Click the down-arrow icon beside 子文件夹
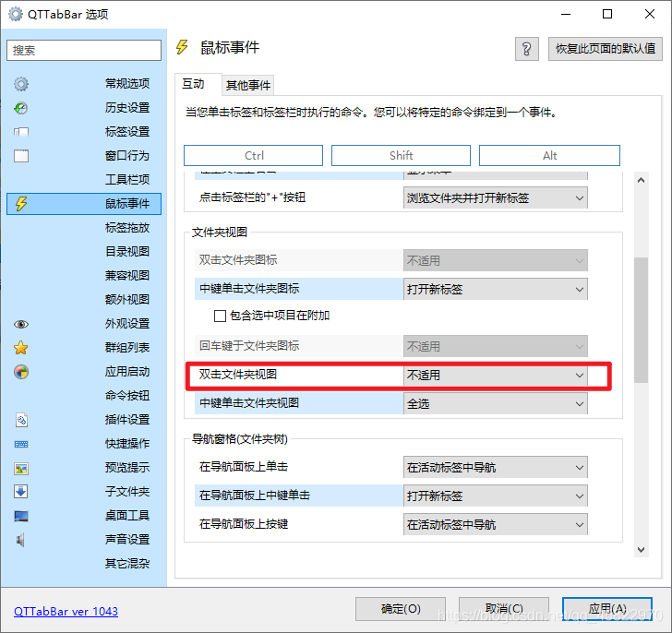The image size is (672, 633). [21, 492]
